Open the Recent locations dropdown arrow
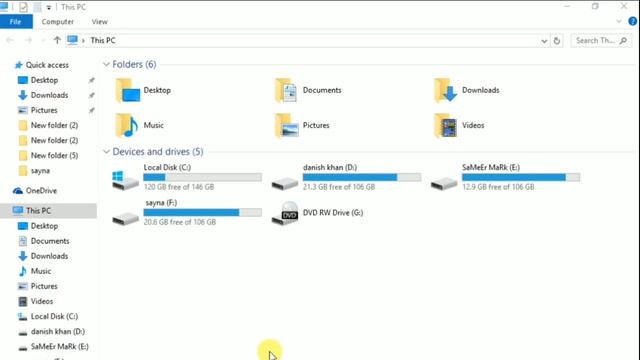640x360 pixels. [43, 40]
